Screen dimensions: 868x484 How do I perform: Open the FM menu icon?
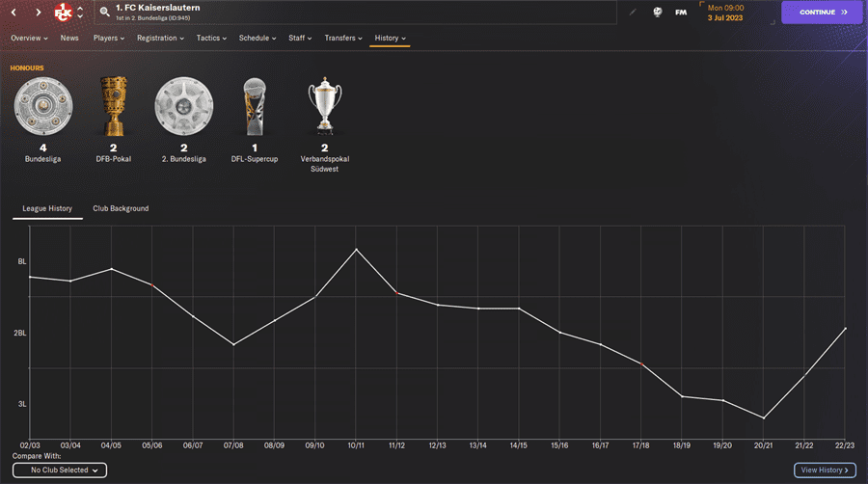point(681,13)
